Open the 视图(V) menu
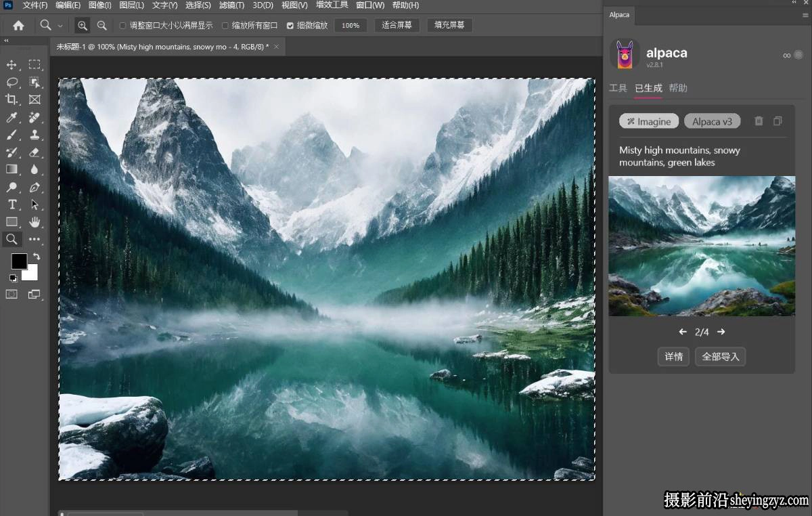Screen dimensions: 812x516 [294, 5]
